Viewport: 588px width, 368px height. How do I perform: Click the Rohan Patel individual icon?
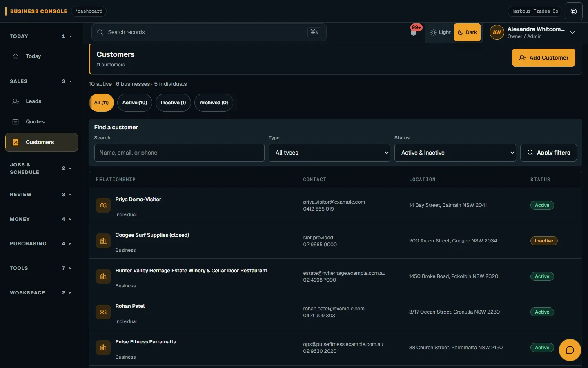(103, 312)
